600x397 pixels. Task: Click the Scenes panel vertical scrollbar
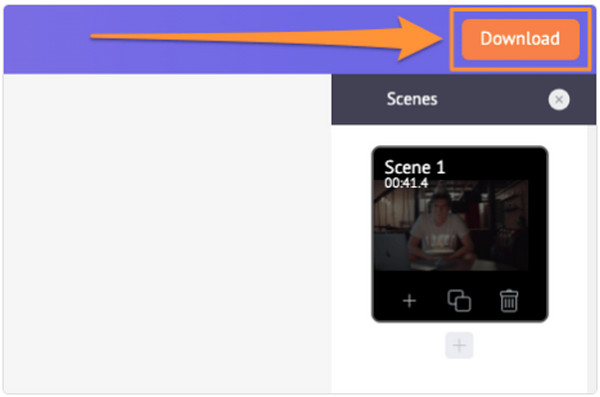pos(592,258)
